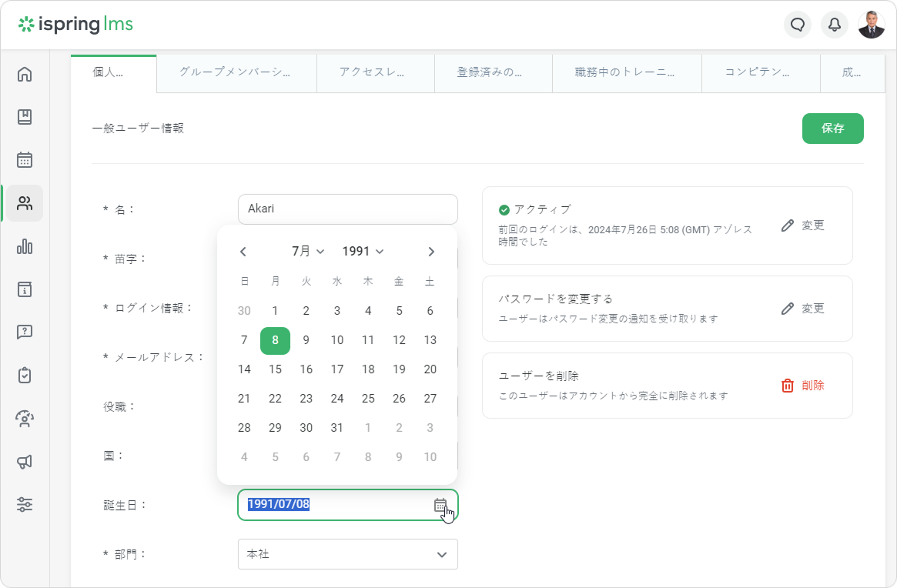Open the chat messages icon in the header
The image size is (897, 588).
798,25
